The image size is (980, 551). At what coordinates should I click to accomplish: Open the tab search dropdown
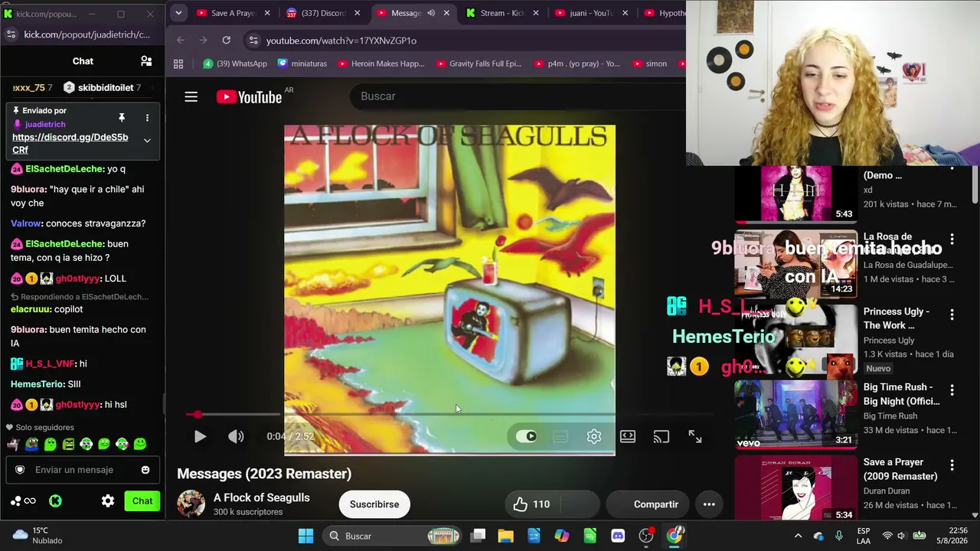coord(178,13)
